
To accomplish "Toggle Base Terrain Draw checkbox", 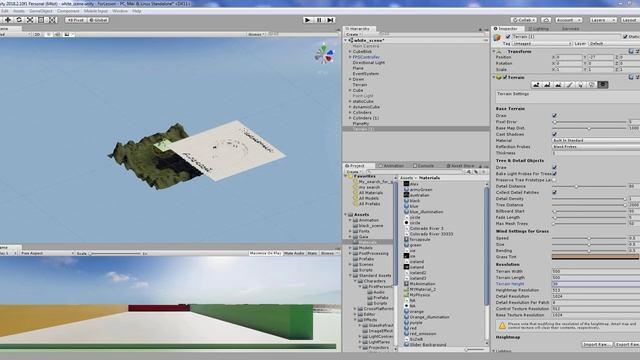I will coord(554,116).
